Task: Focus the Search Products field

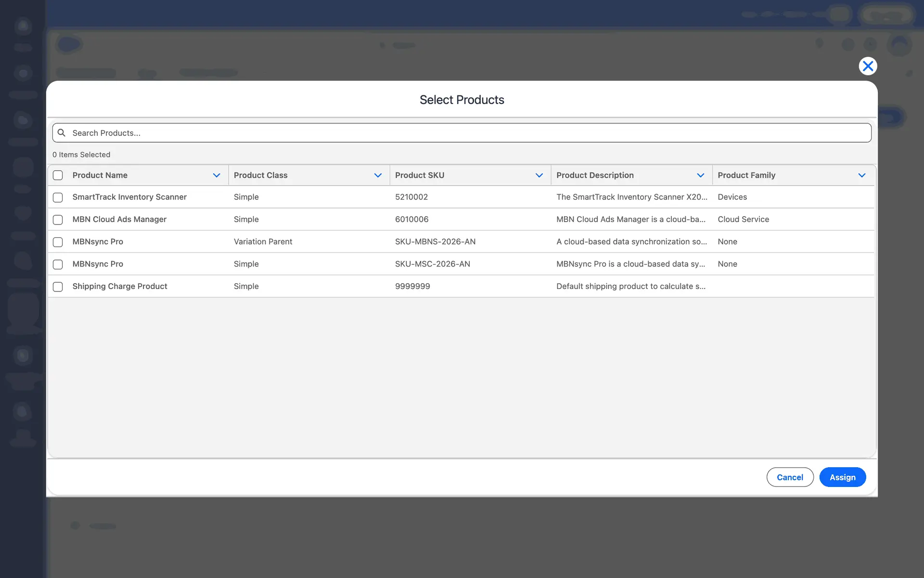Action: [462, 133]
